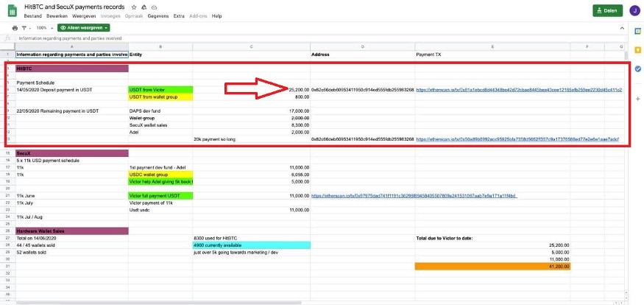Select the yellow 'USDC wallet group' cell

(160, 175)
